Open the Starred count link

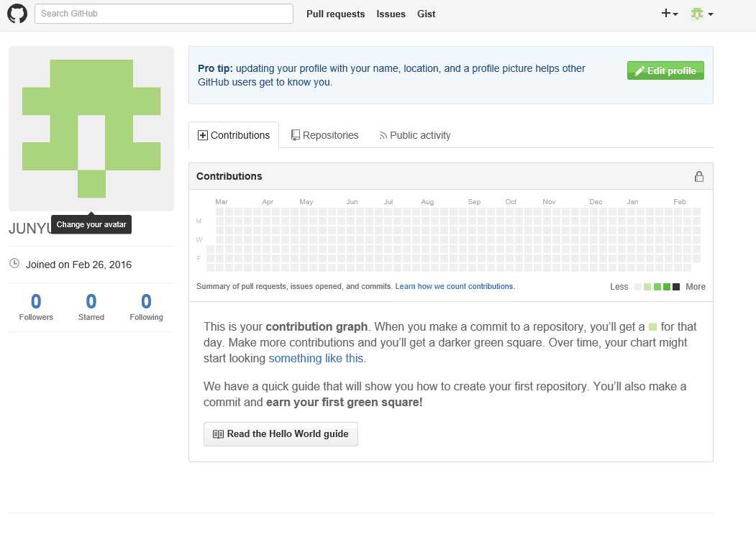91,306
